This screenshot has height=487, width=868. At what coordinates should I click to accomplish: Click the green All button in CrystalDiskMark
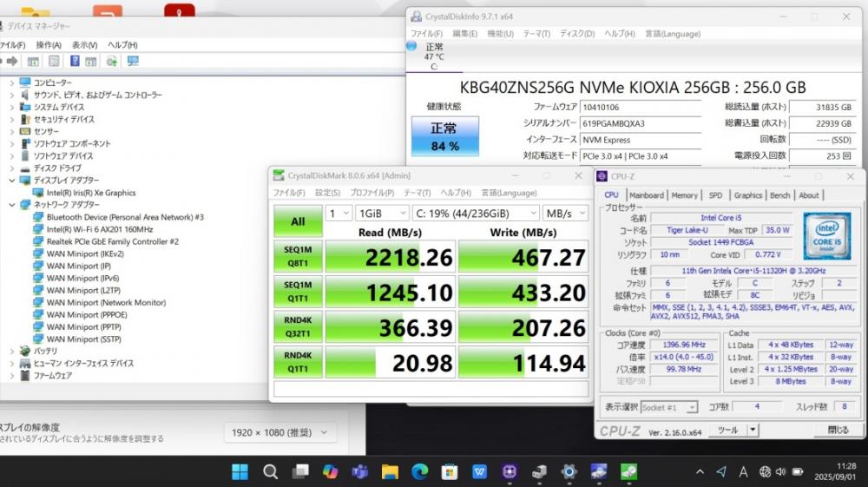point(298,221)
